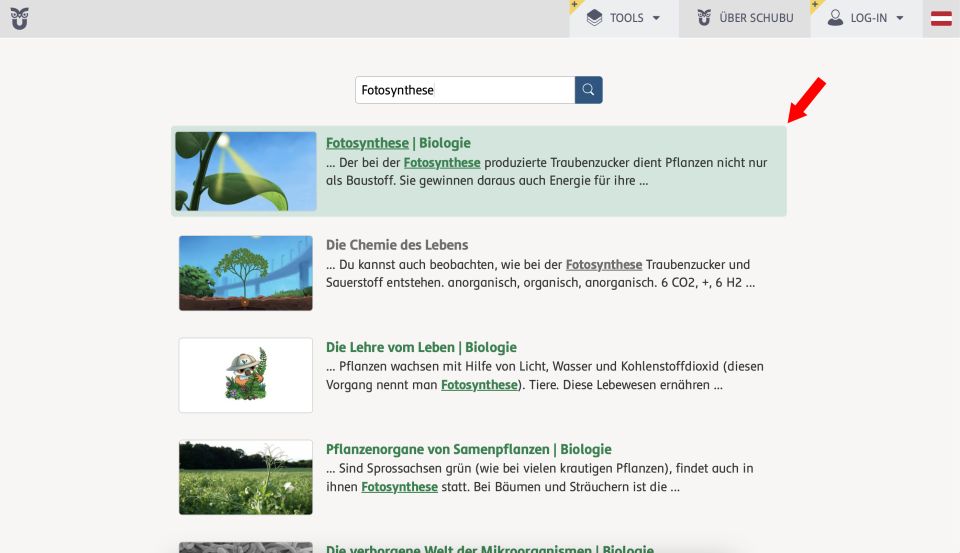This screenshot has height=553, width=960.
Task: Open Pflanzenorgane von Samenpflanzen | Biologie link
Action: click(x=468, y=449)
